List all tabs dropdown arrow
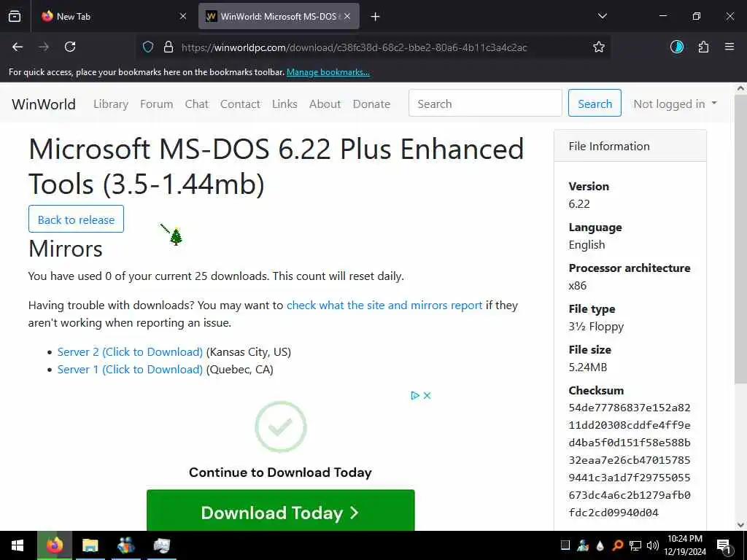Screen dimensions: 747x560 click(x=602, y=16)
